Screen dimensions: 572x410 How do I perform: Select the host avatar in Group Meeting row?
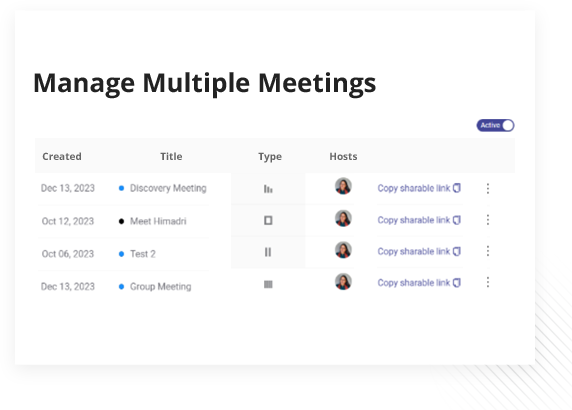[343, 282]
